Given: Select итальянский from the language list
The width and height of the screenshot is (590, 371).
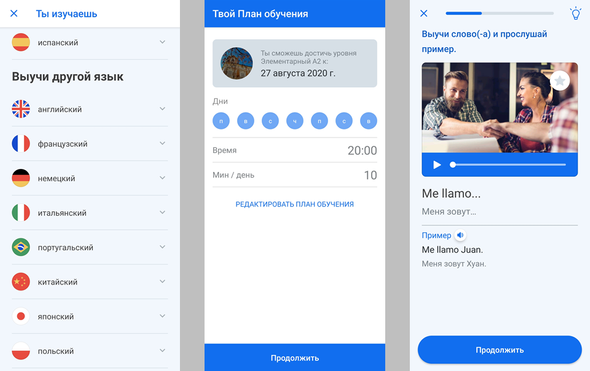Looking at the screenshot, I should pos(90,213).
